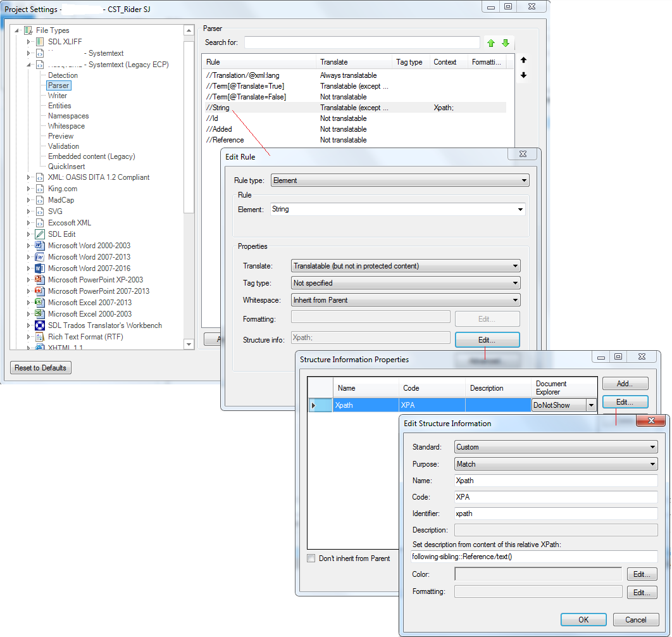This screenshot has height=637, width=672.
Task: Click the File Types root icon
Action: pos(28,30)
